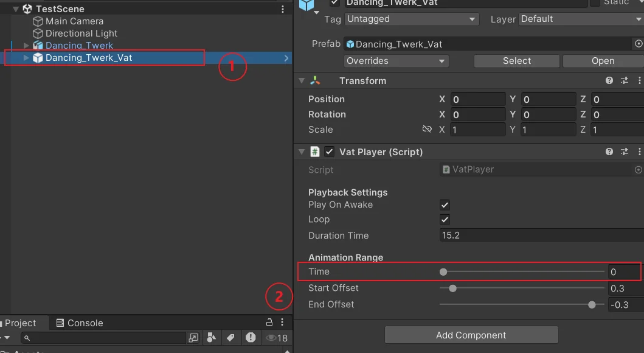Open the Layer dropdown

point(581,19)
